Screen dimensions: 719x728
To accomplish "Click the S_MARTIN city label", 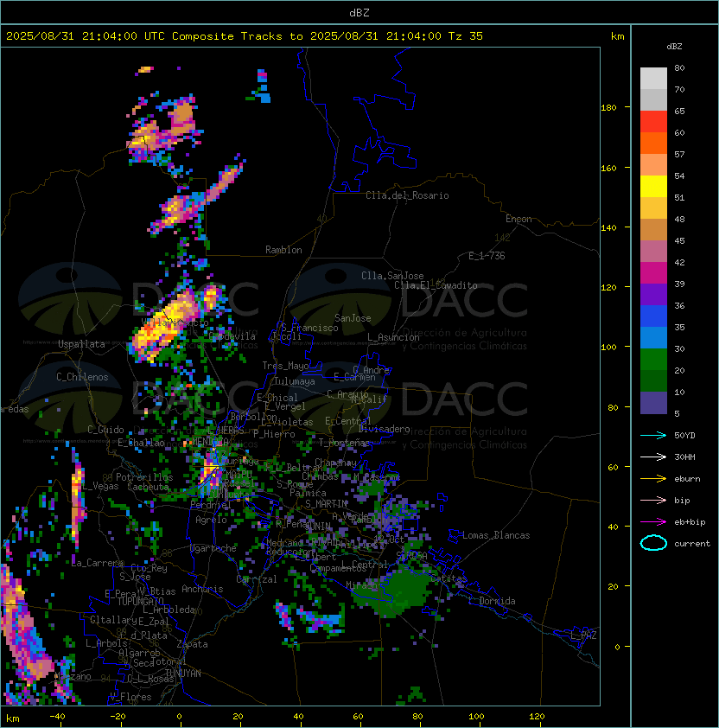I will click(327, 504).
